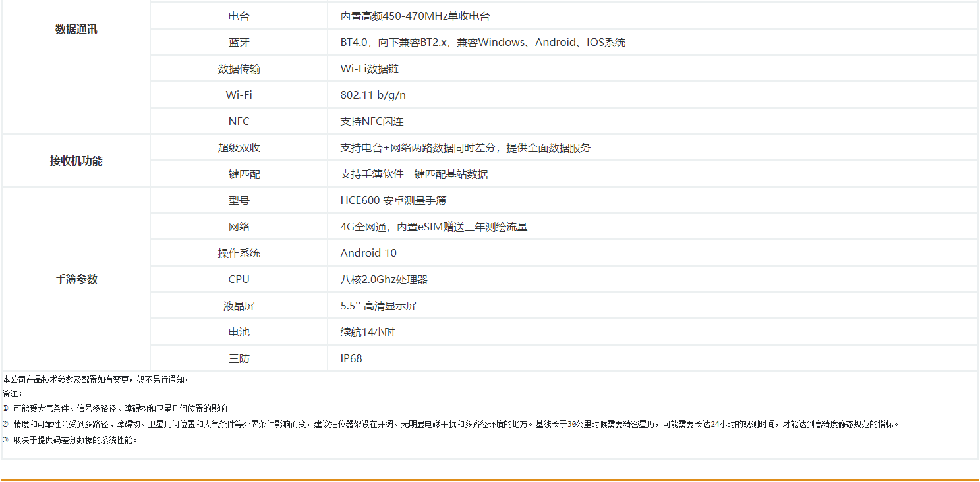Screen dimensions: 980x482
Task: Select the 802.11 b/g/n value
Action: [373, 95]
